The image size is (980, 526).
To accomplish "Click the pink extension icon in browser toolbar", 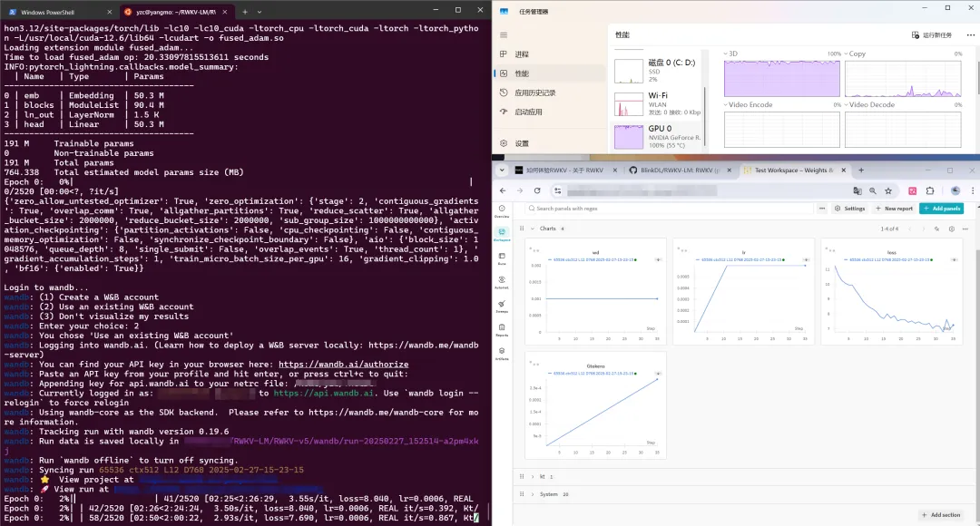I will [x=913, y=190].
